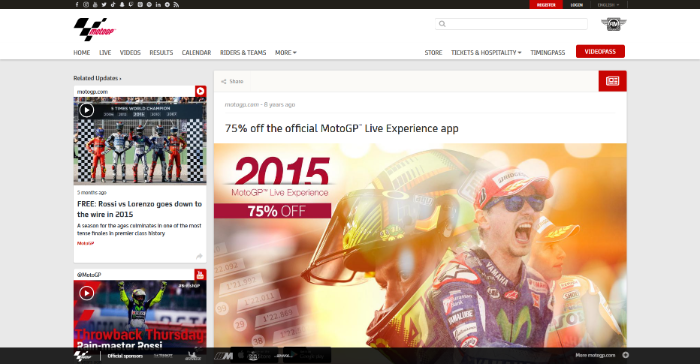Click the More motogp.com link
700x364 pixels.
pyautogui.click(x=595, y=355)
